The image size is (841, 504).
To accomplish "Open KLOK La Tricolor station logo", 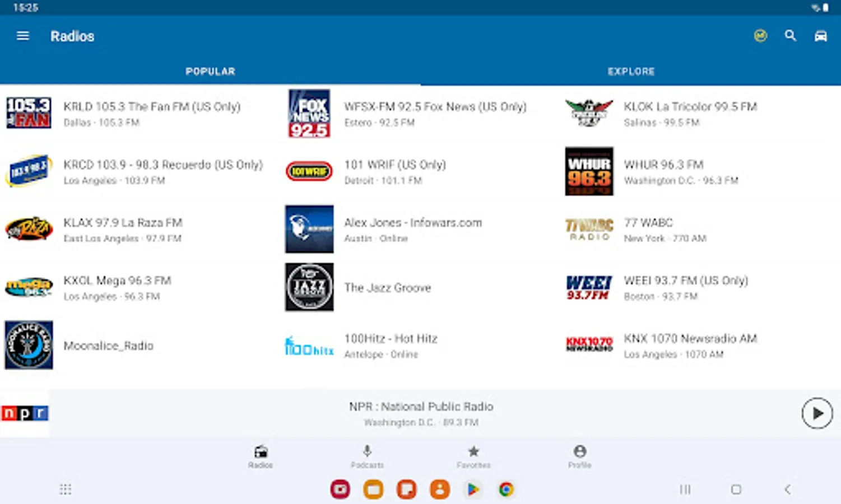I will [x=589, y=113].
